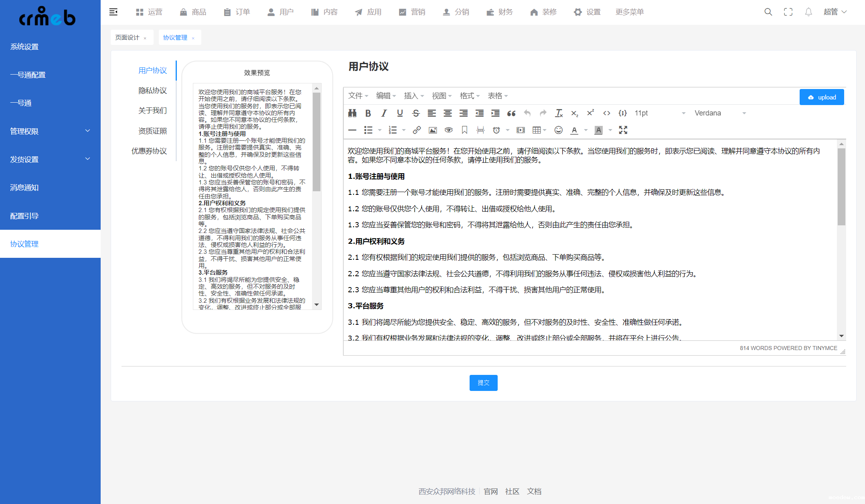Click the blue upload button
865x504 pixels.
pyautogui.click(x=822, y=97)
